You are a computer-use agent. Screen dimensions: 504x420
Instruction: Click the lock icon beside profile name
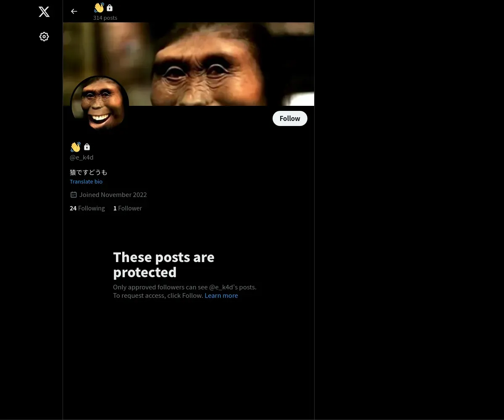[87, 147]
